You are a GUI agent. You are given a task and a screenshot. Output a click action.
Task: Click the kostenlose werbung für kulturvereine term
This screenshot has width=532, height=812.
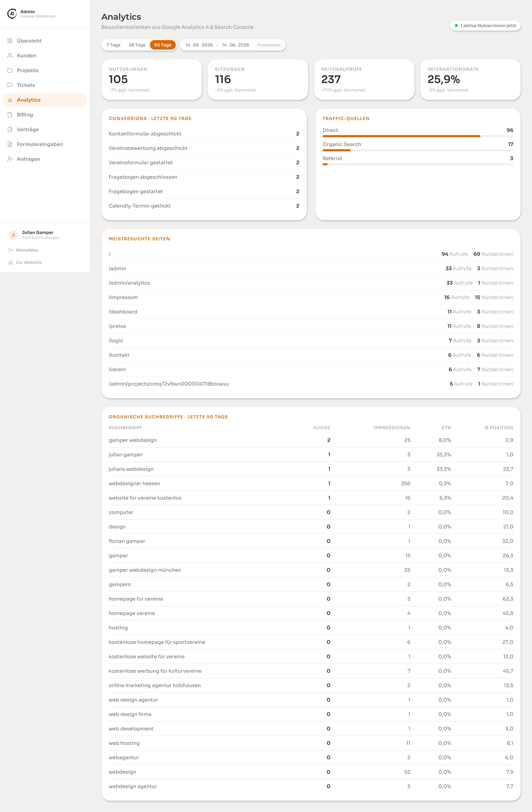(155, 671)
